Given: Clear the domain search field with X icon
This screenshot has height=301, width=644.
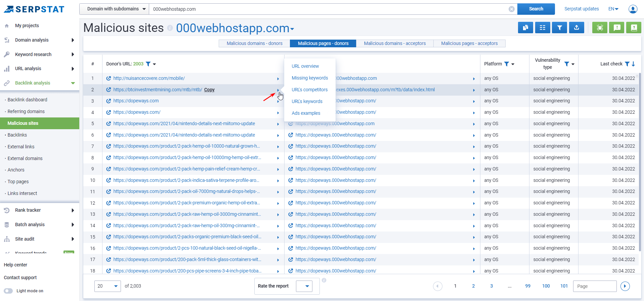Looking at the screenshot, I should (x=511, y=9).
